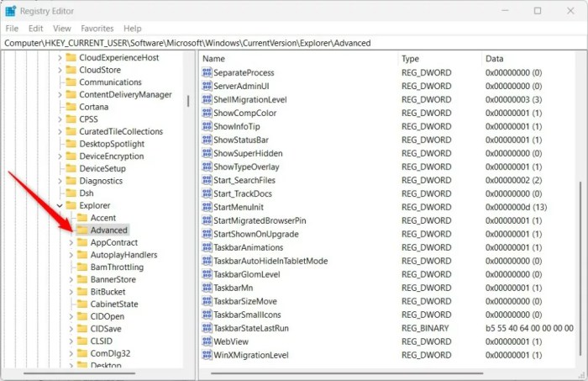Select the Communications key
Screen dimensions: 588x381
[x=110, y=82]
